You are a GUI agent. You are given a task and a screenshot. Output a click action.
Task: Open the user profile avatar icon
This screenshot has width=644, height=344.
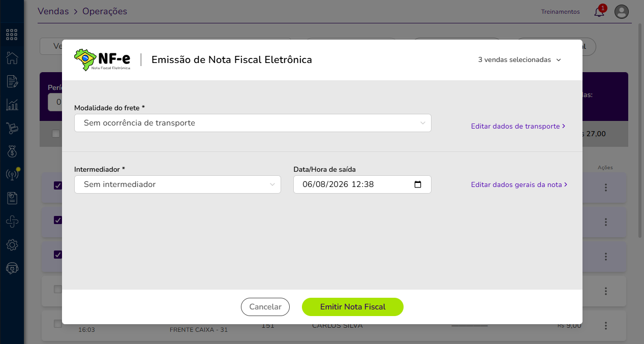(622, 12)
